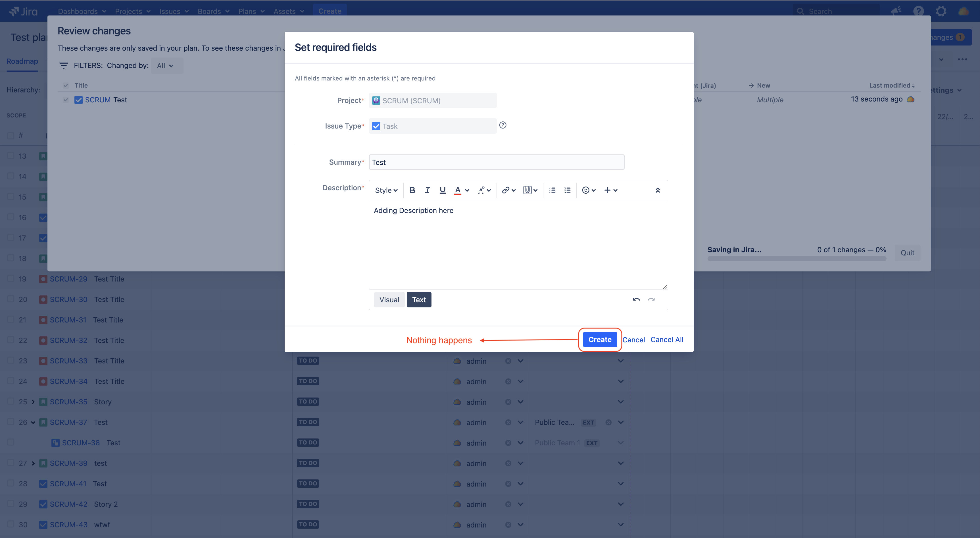
Task: Open the Jira settings gear
Action: click(x=941, y=11)
